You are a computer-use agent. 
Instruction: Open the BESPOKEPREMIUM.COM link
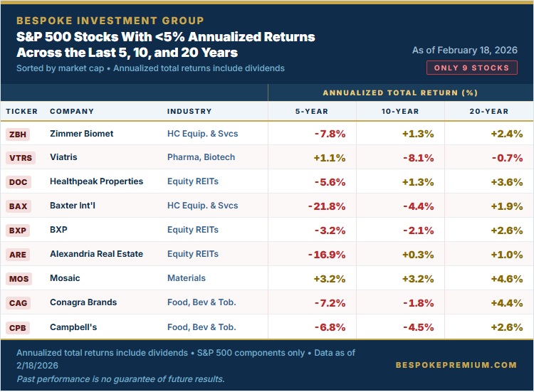click(456, 365)
